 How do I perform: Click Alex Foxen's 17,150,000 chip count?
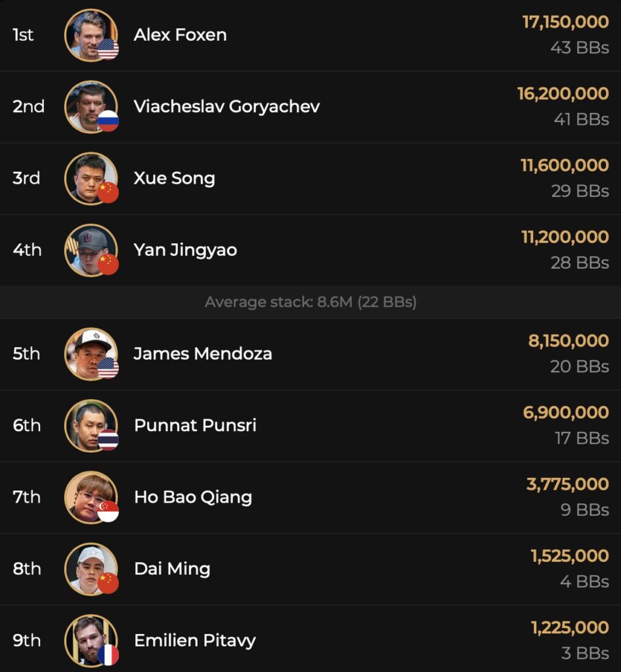565,22
